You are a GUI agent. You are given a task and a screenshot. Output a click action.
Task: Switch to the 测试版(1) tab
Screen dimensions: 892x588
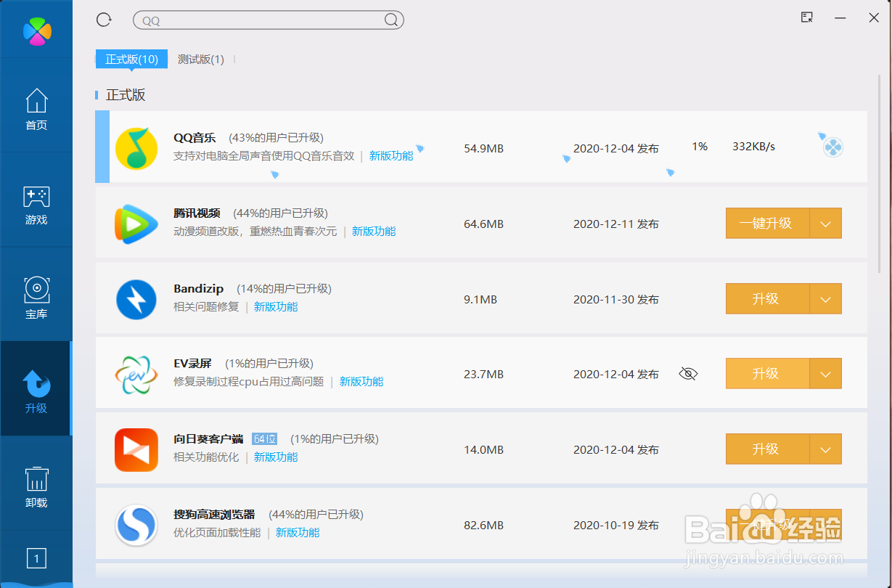click(x=200, y=59)
